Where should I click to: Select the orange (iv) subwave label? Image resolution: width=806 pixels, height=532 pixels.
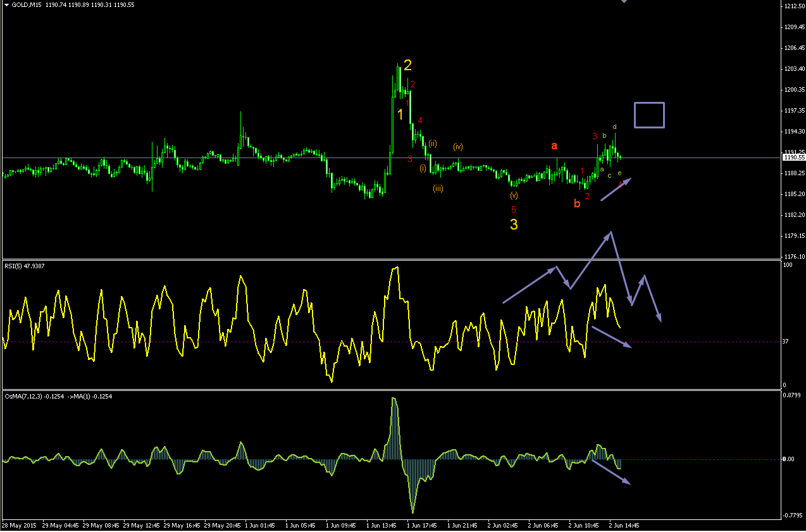pos(457,147)
